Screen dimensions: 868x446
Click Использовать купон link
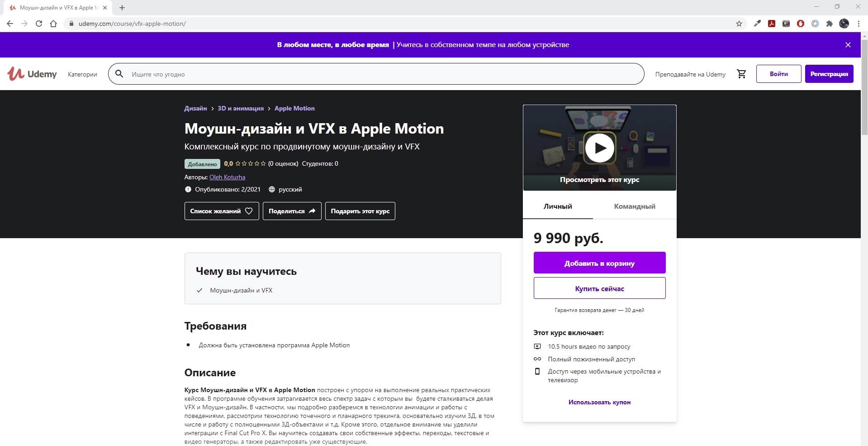[x=599, y=402]
